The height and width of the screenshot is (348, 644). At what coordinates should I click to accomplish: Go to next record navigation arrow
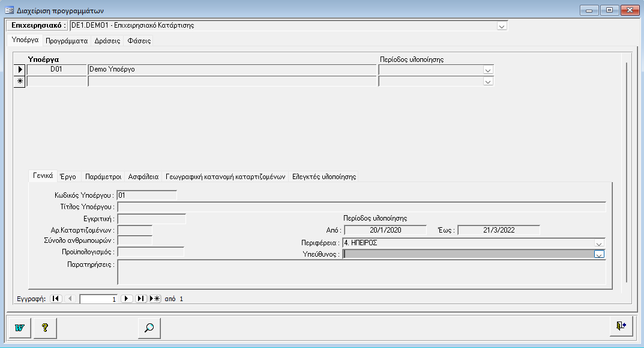coord(127,298)
